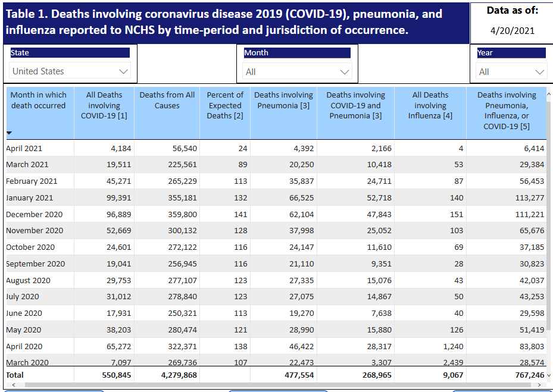Click the Pneumonia, Influenza, or COVID-19 header
Viewport: 553px width, 392px height.
point(506,111)
